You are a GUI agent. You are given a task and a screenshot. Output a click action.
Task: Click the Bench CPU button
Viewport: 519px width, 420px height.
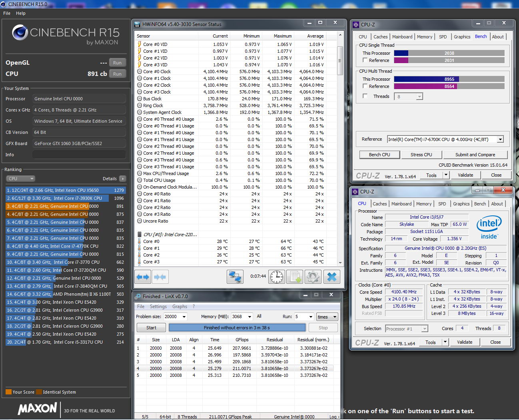(379, 155)
